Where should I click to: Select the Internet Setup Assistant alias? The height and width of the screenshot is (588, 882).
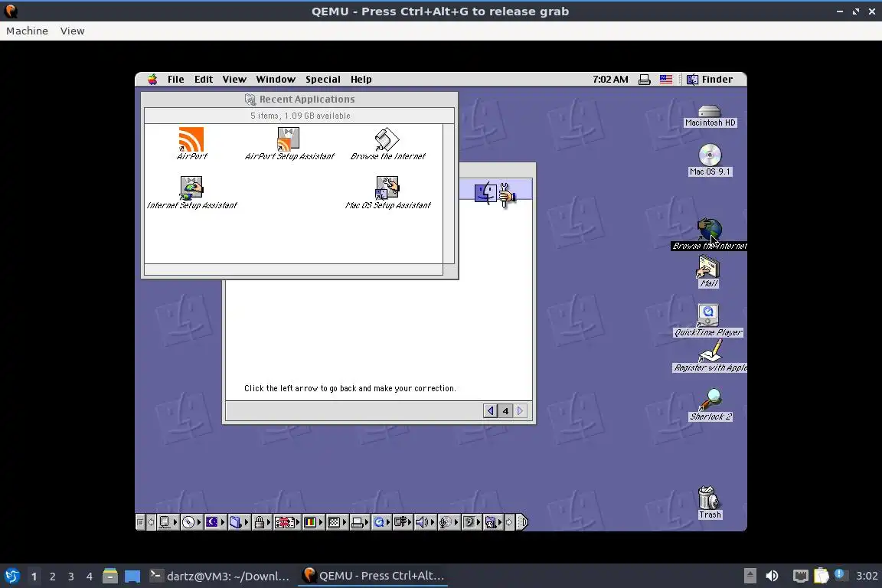coord(191,192)
